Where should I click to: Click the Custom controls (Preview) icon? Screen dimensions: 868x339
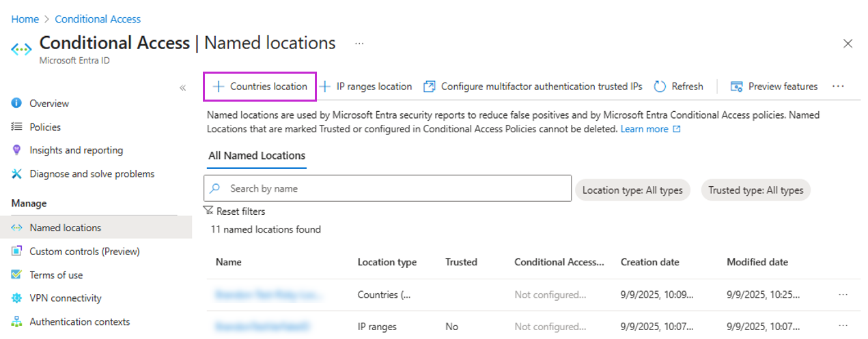pos(17,251)
